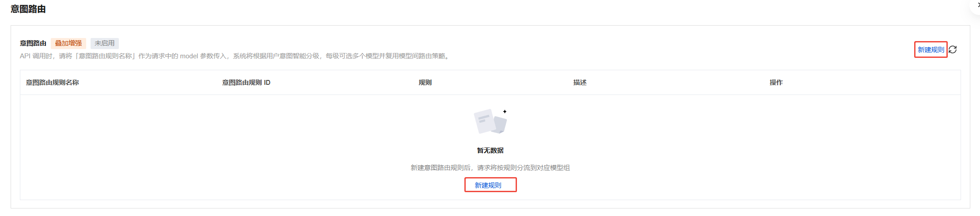Viewport: 980px width, 216px height.
Task: Click quoted 「意图路由规则名称」 in API description
Action: click(105, 56)
